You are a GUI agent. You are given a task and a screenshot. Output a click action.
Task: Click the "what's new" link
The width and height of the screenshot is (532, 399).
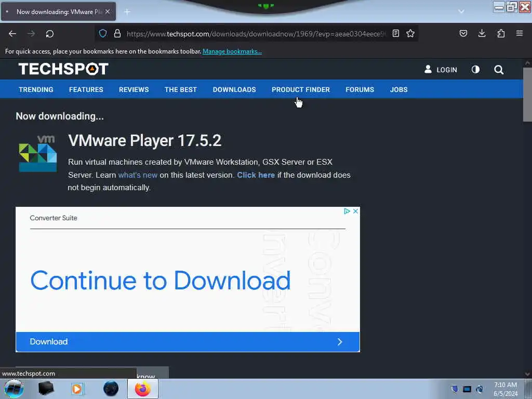138,175
